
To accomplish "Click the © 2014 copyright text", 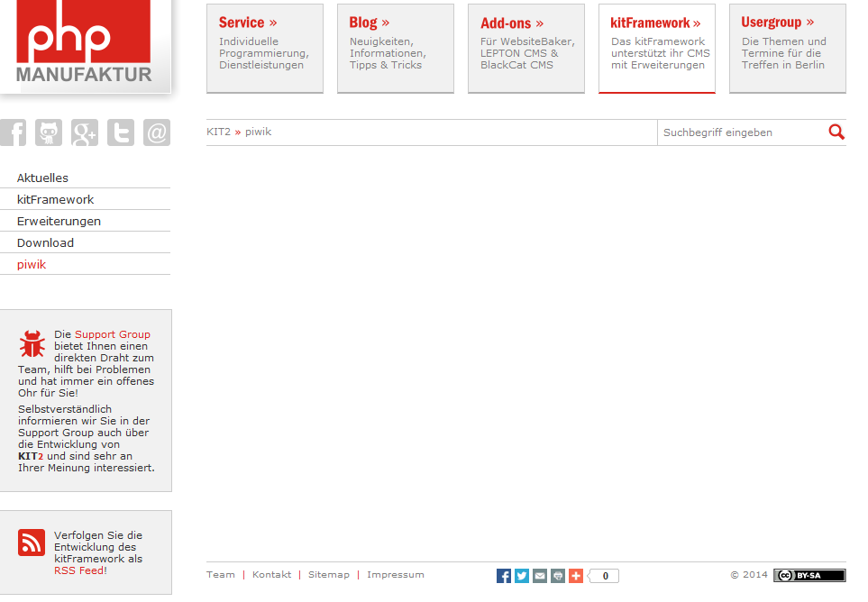I will coord(749,575).
